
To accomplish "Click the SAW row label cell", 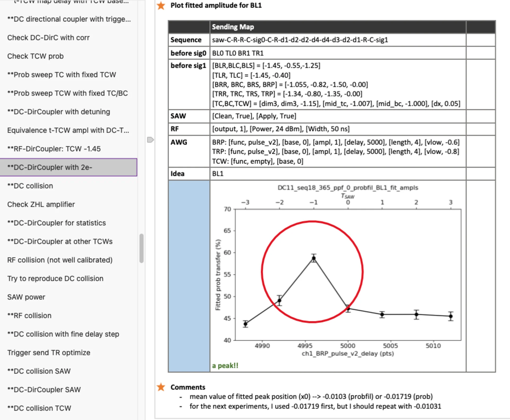I will pyautogui.click(x=189, y=116).
